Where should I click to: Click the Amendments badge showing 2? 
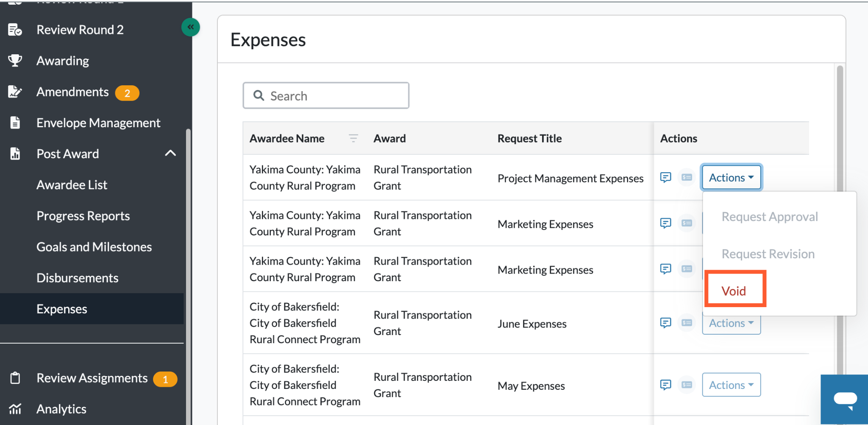click(127, 93)
